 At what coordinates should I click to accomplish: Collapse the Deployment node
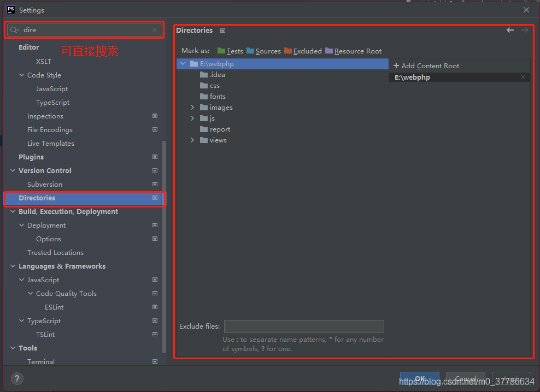click(21, 225)
